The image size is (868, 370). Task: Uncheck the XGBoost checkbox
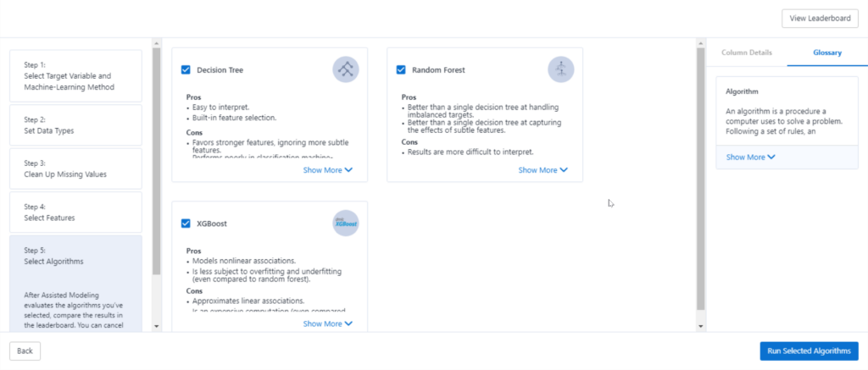coord(186,224)
